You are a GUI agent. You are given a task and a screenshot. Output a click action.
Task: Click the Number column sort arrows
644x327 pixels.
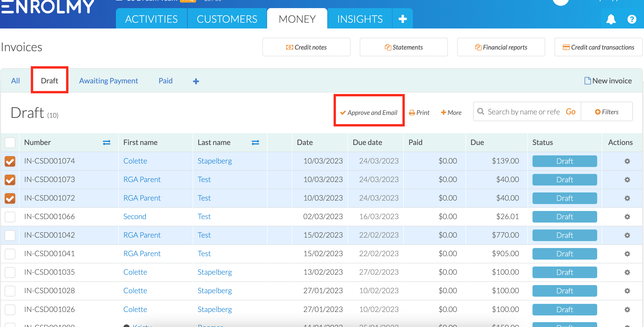click(x=107, y=142)
